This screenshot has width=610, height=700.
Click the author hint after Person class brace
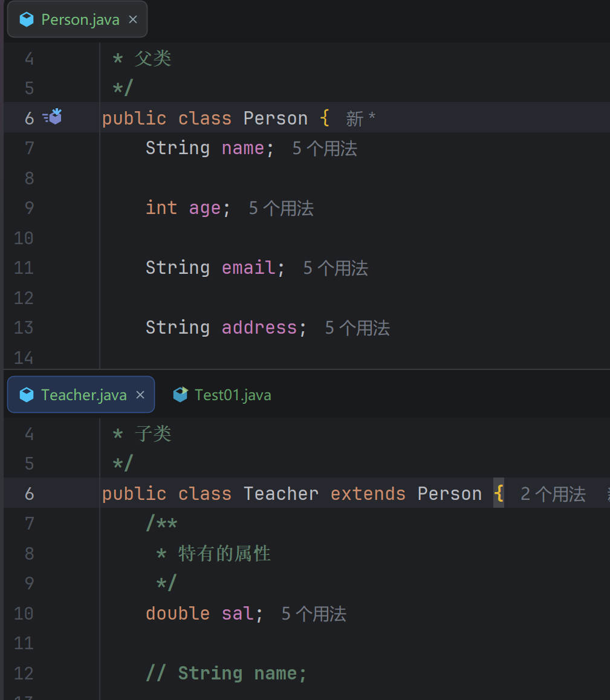(x=360, y=119)
